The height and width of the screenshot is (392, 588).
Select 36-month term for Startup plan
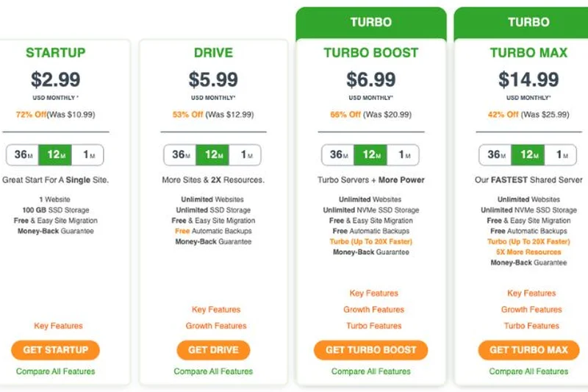[22, 155]
